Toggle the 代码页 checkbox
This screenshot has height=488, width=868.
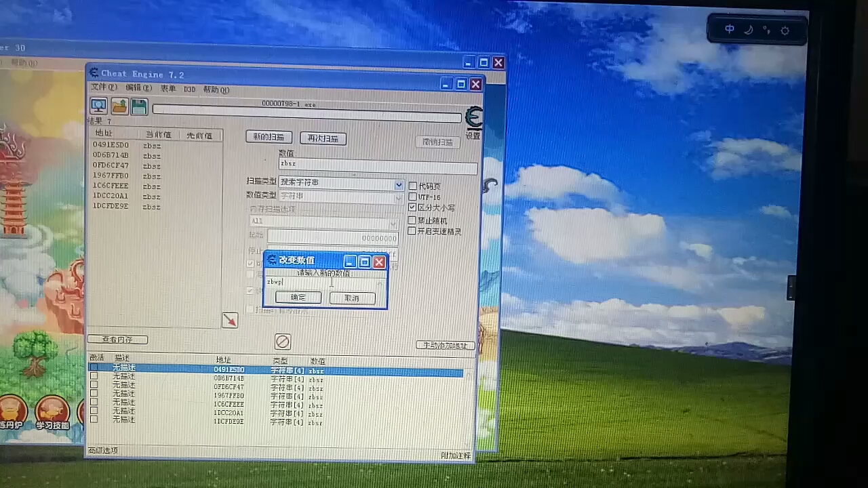pyautogui.click(x=412, y=186)
